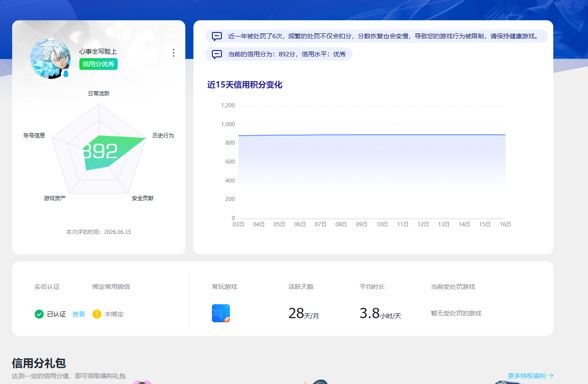
Task: Click the 信用分优秀 badge
Action: pyautogui.click(x=98, y=64)
